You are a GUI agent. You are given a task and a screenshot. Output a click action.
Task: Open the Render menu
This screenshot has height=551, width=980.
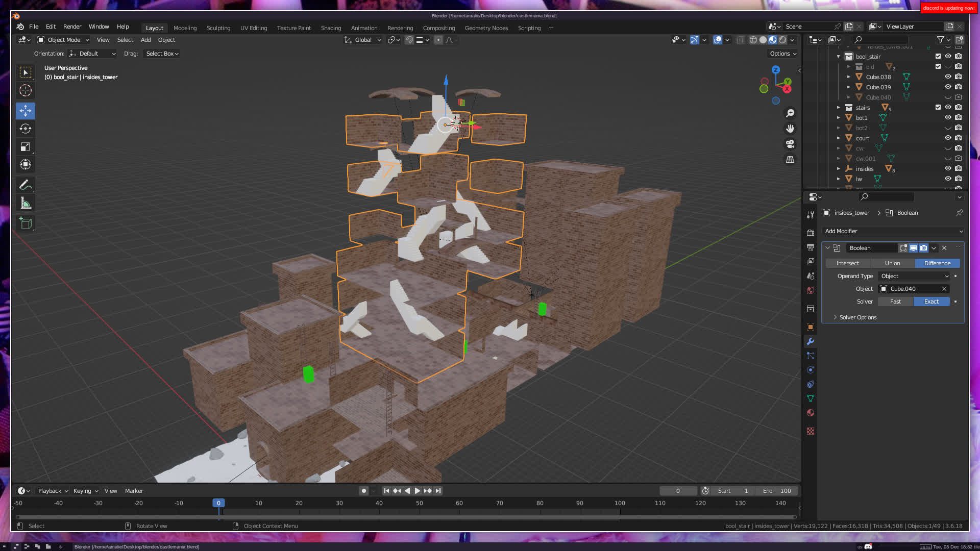click(72, 27)
